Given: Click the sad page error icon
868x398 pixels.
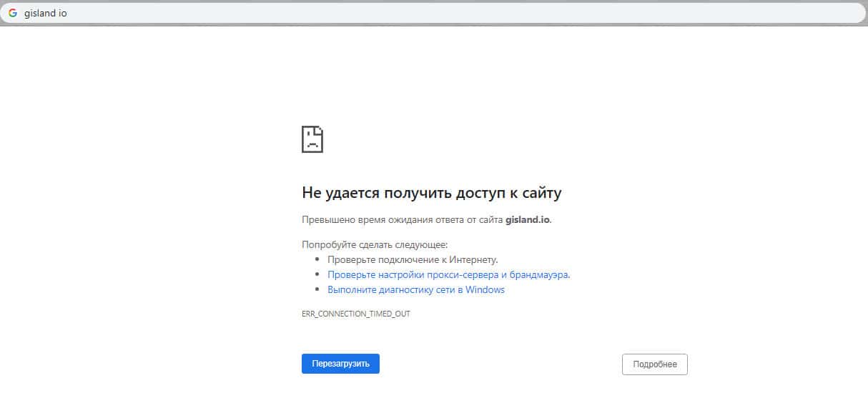Looking at the screenshot, I should tap(312, 139).
